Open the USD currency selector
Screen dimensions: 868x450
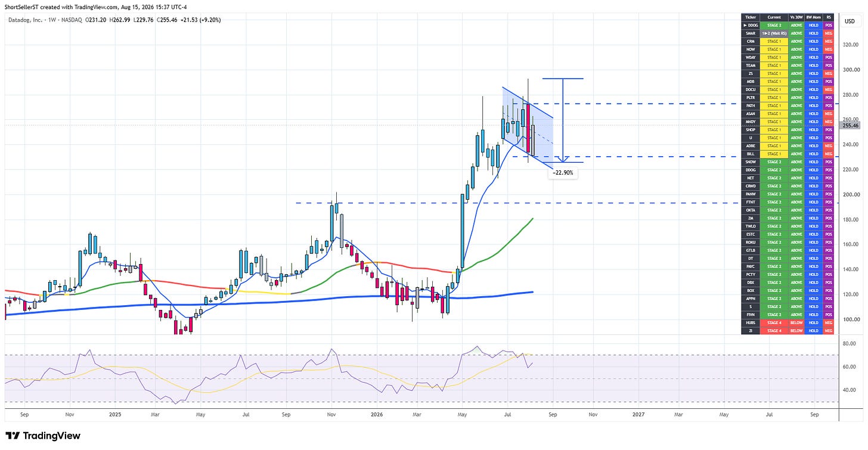[850, 21]
